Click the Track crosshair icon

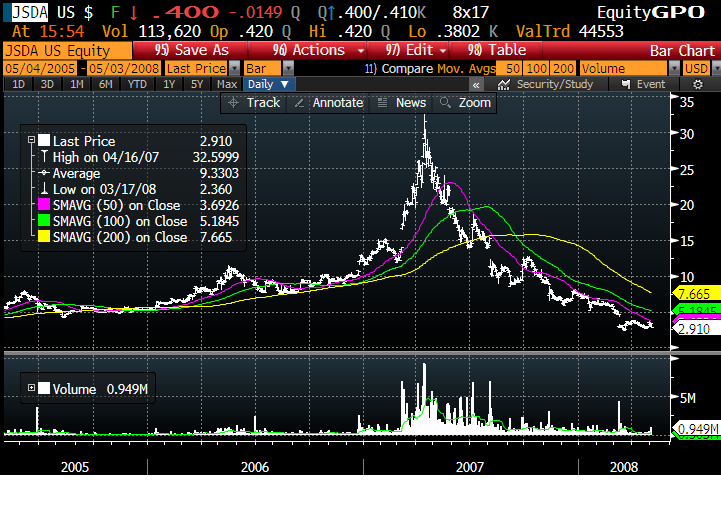(233, 103)
